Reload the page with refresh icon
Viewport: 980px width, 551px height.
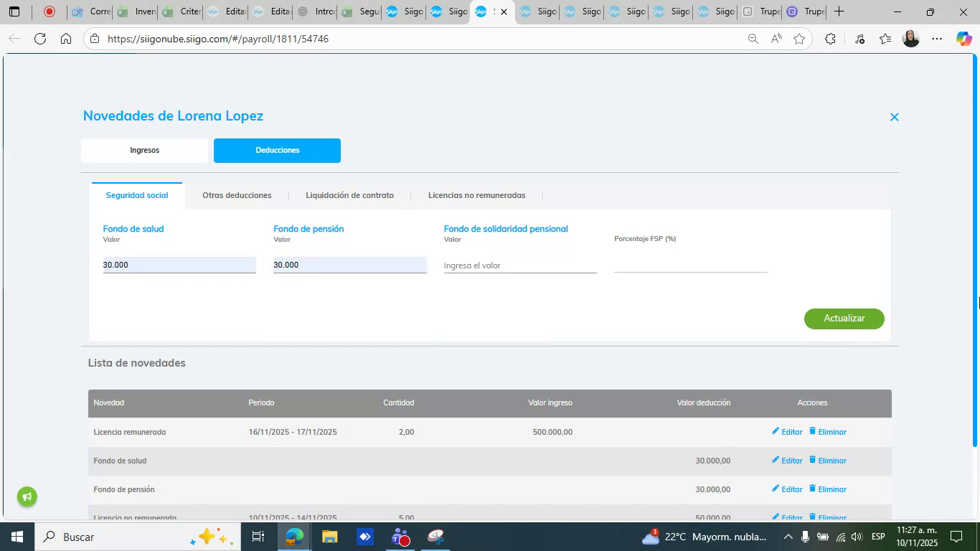[x=40, y=39]
